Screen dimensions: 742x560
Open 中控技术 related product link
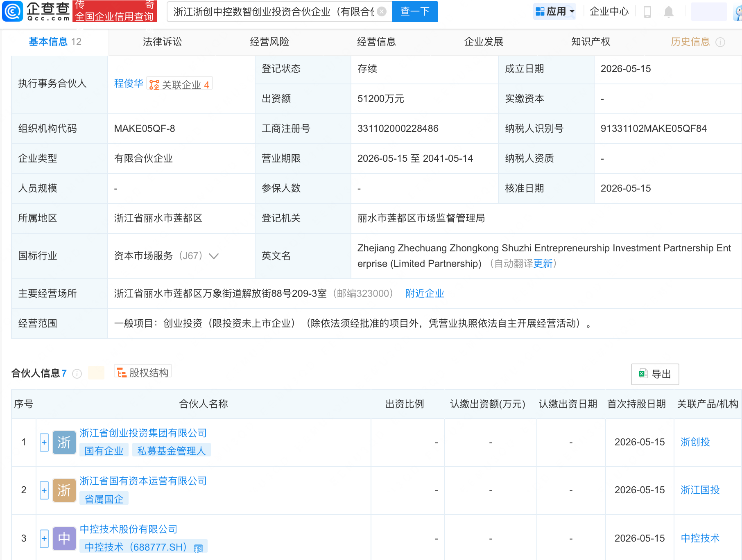point(700,538)
